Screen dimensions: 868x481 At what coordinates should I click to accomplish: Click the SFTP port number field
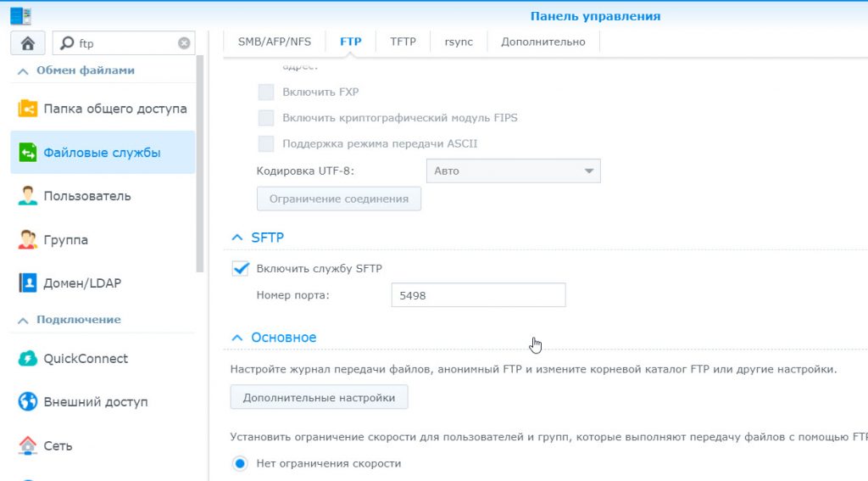pos(478,295)
